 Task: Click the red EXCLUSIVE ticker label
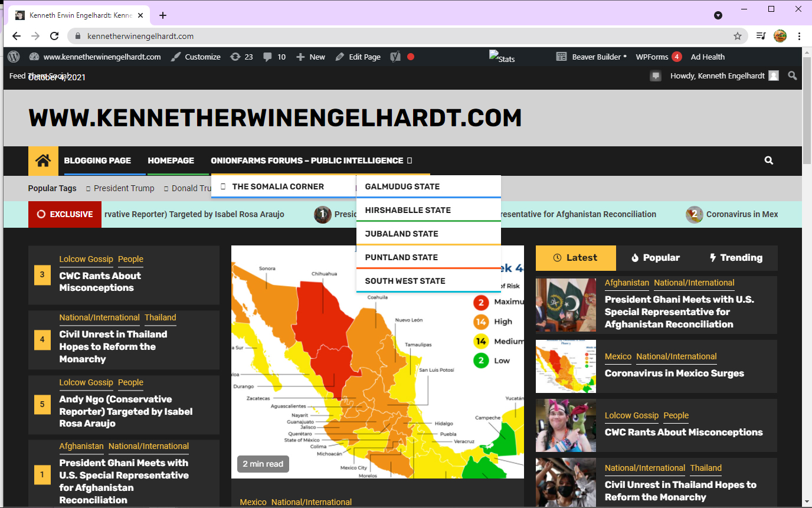[x=65, y=214]
